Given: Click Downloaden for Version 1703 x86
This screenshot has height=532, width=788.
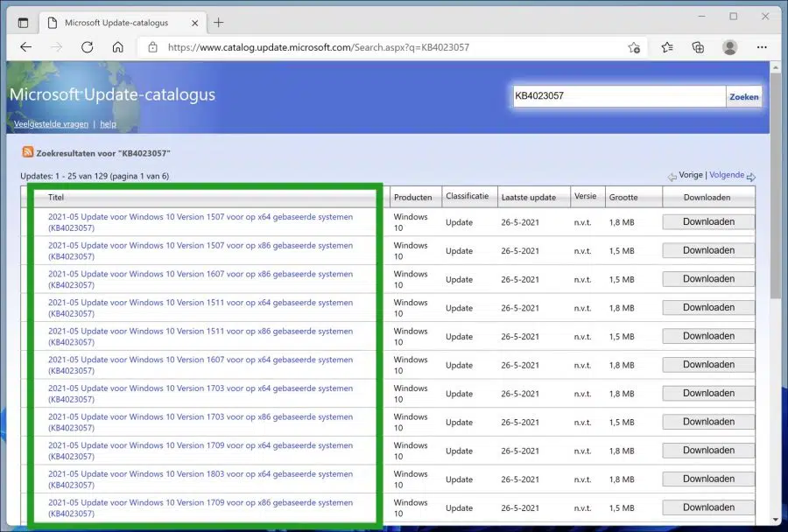Looking at the screenshot, I should 708,422.
